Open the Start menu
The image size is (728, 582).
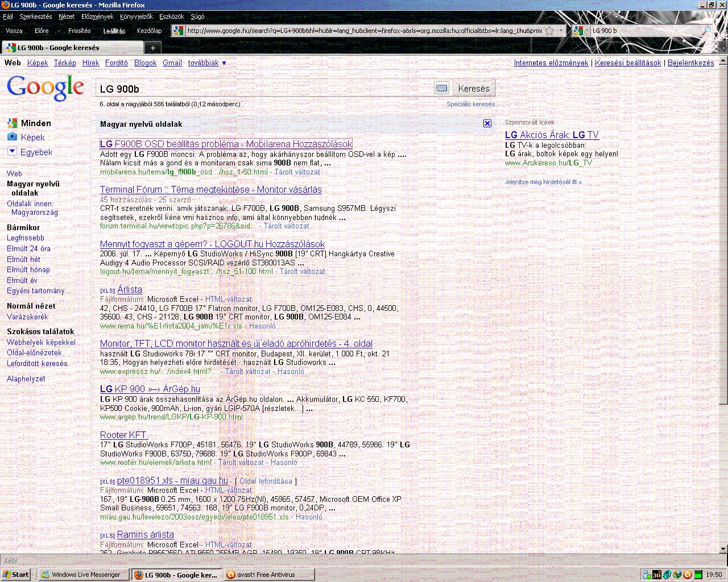[x=16, y=575]
